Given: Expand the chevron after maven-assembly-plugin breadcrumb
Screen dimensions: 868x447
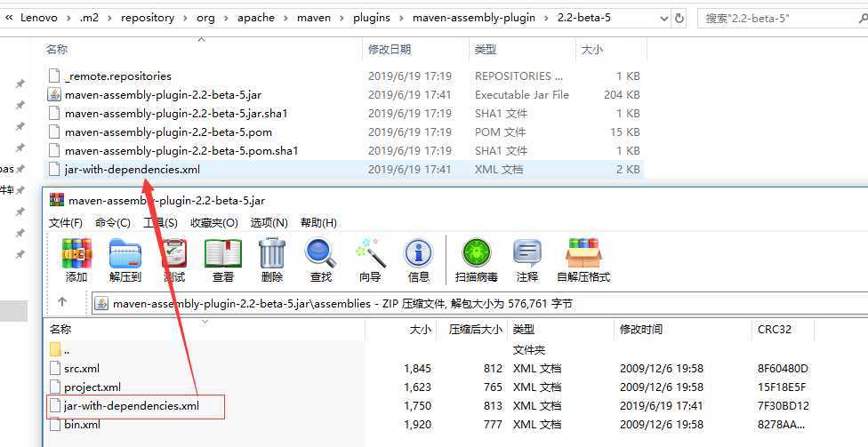Looking at the screenshot, I should pyautogui.click(x=546, y=18).
